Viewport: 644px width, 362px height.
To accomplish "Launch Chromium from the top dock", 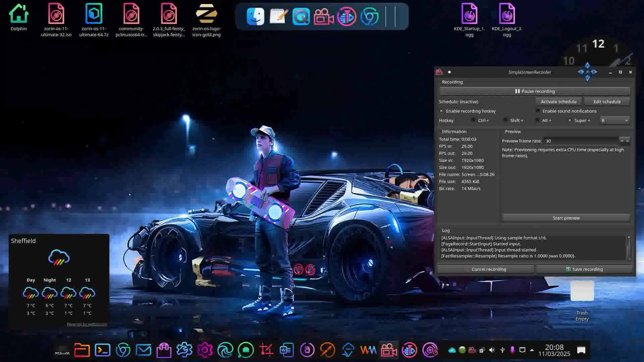I will [x=369, y=16].
